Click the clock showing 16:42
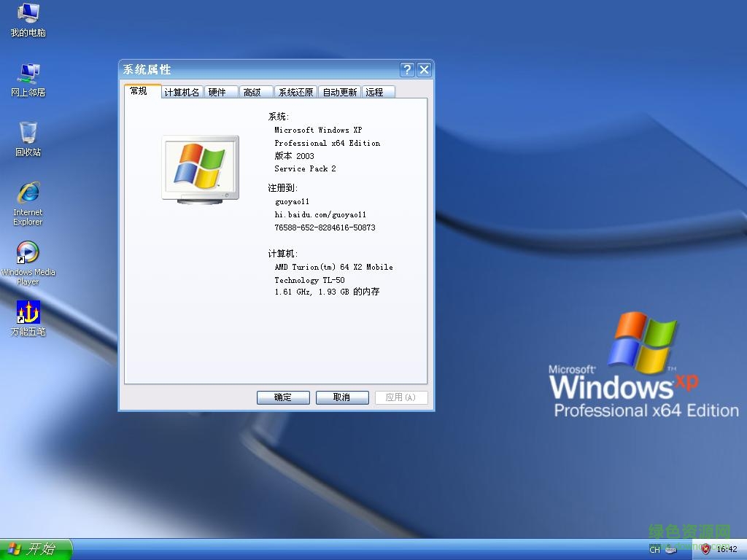This screenshot has width=747, height=560. click(x=727, y=549)
